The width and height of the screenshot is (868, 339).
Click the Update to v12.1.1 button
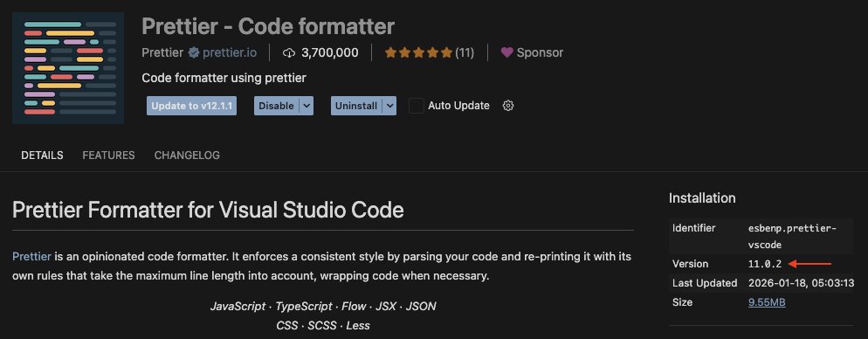click(x=191, y=106)
